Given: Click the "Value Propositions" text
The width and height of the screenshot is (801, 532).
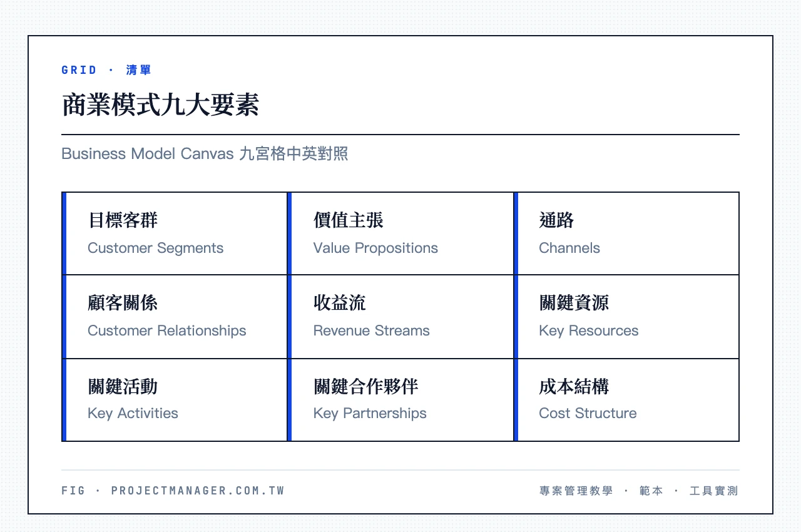Looking at the screenshot, I should pyautogui.click(x=375, y=248).
